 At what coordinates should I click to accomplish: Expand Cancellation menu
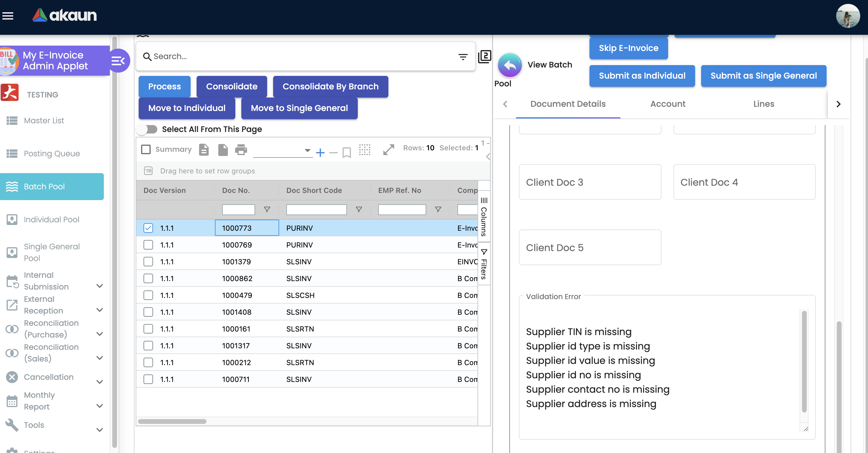[99, 382]
